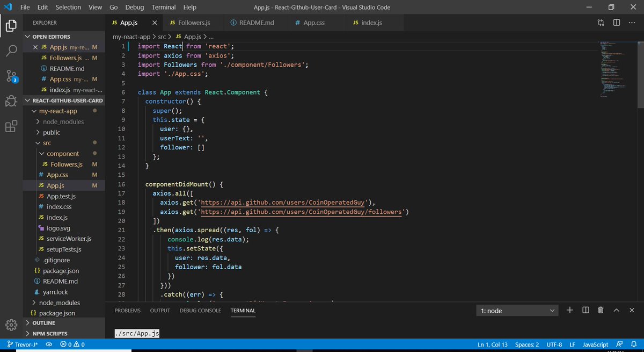
Task: Click Spaces: 2 indentation setting
Action: click(527, 344)
